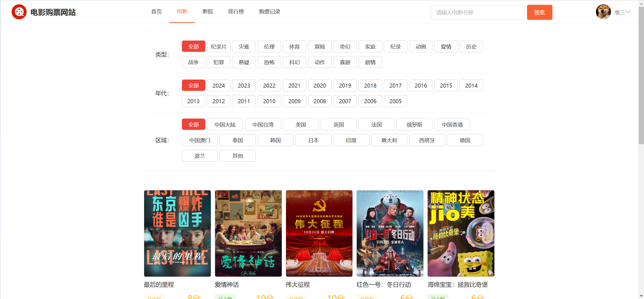
Task: Select the 喜剧 type tag
Action: (x=345, y=62)
